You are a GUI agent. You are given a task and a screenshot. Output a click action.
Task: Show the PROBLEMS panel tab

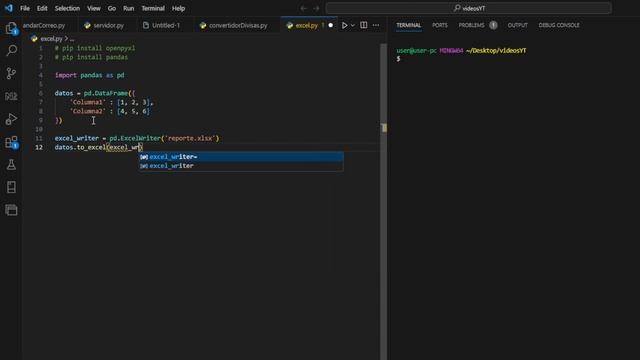471,25
